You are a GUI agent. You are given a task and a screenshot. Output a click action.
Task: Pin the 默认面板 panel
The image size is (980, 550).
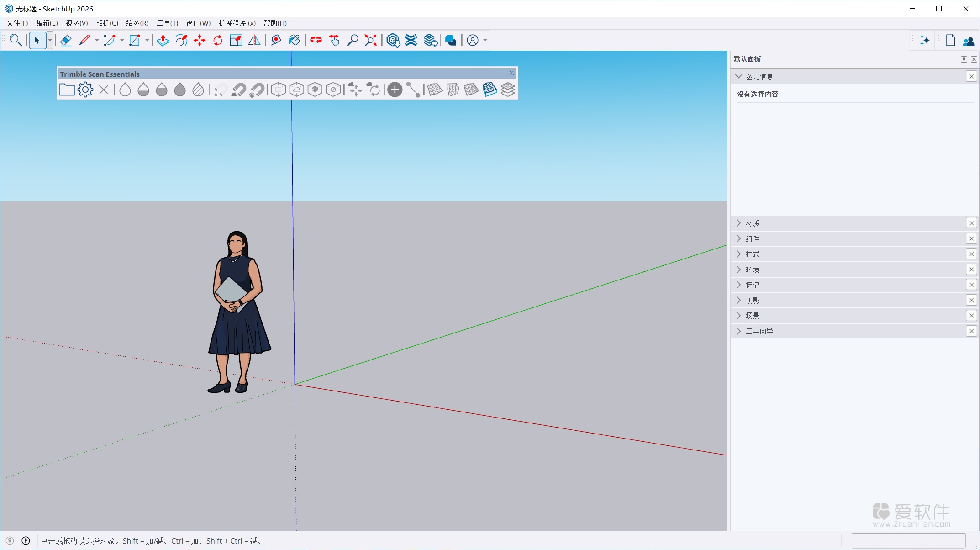[964, 59]
